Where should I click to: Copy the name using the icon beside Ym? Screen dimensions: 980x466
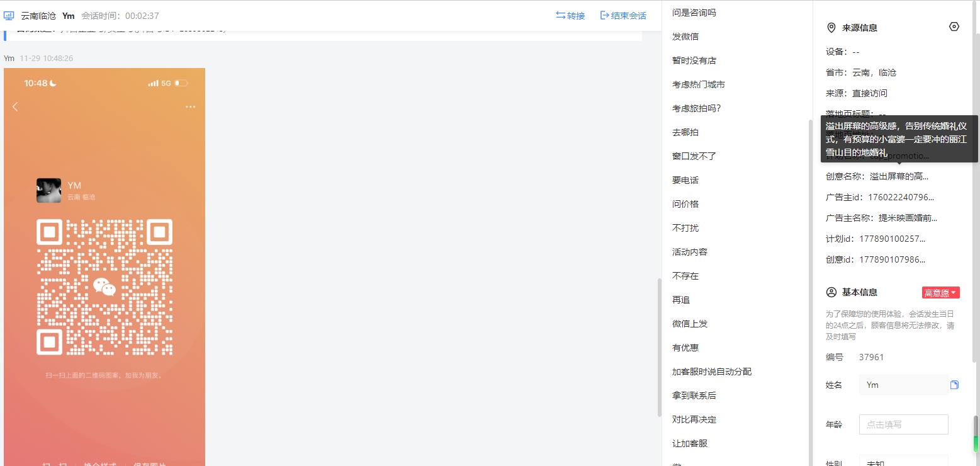tap(954, 385)
